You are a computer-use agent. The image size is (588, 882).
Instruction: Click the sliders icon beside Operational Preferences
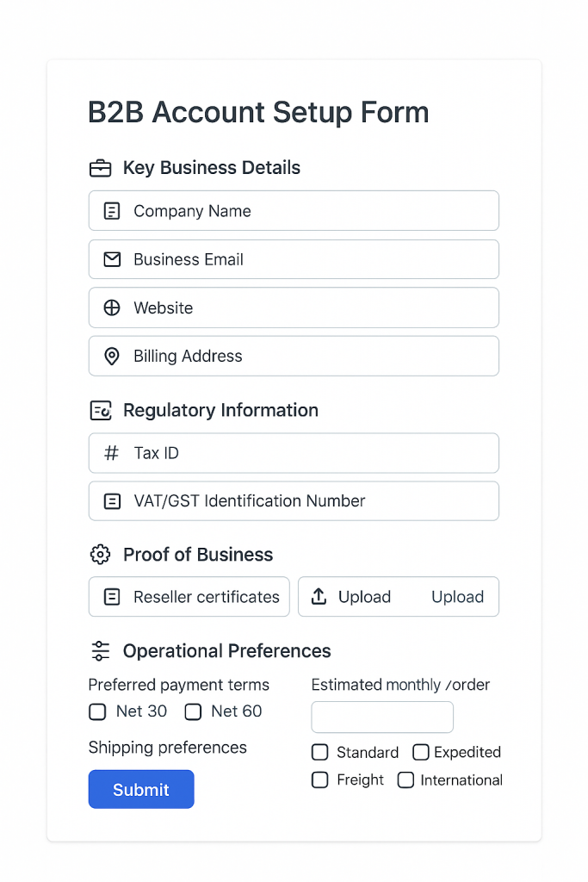click(101, 651)
